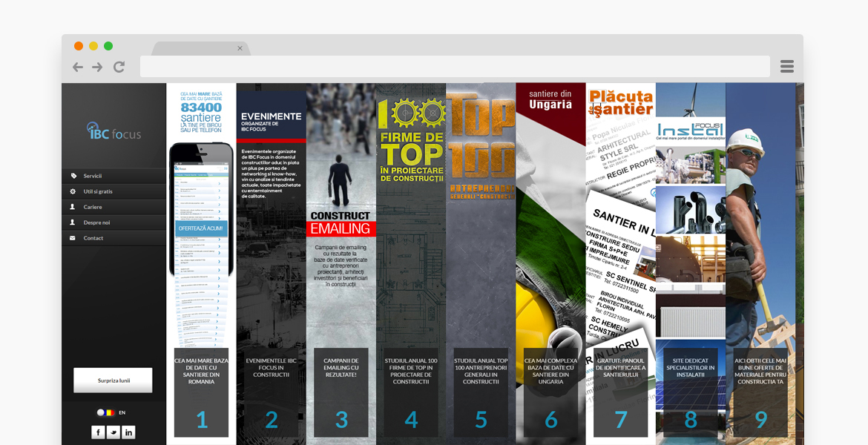
Task: Click the red EMAILING banner
Action: pos(341,228)
